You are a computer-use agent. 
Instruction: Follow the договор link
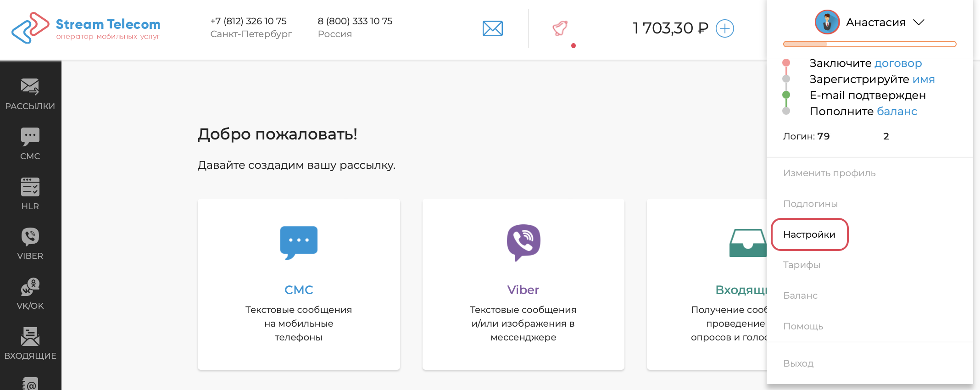(898, 63)
